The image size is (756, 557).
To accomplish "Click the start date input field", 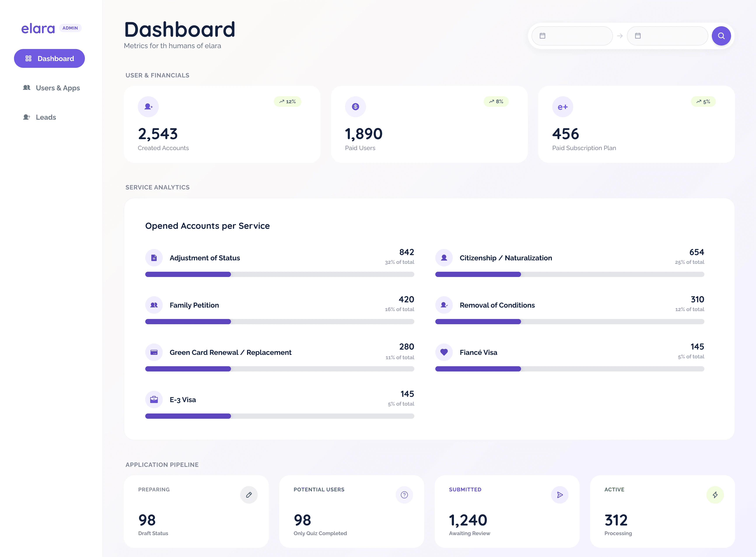I will (572, 36).
